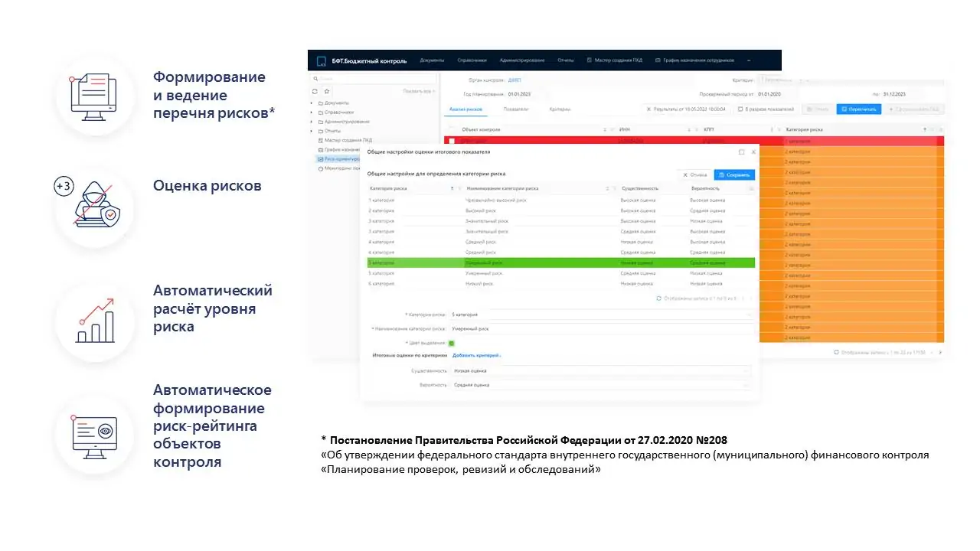Open the Отчеты top menu
980x551 pixels.
coord(566,60)
